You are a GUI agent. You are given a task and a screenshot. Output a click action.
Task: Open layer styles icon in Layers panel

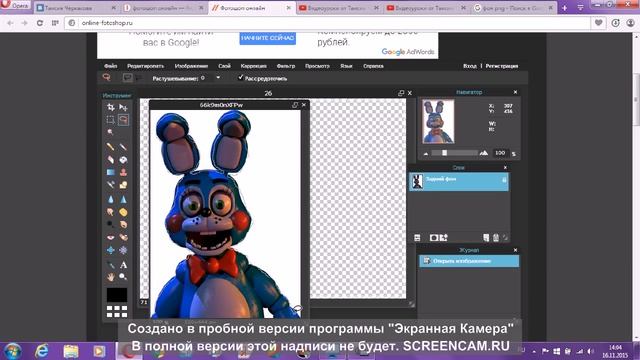pyautogui.click(x=444, y=238)
